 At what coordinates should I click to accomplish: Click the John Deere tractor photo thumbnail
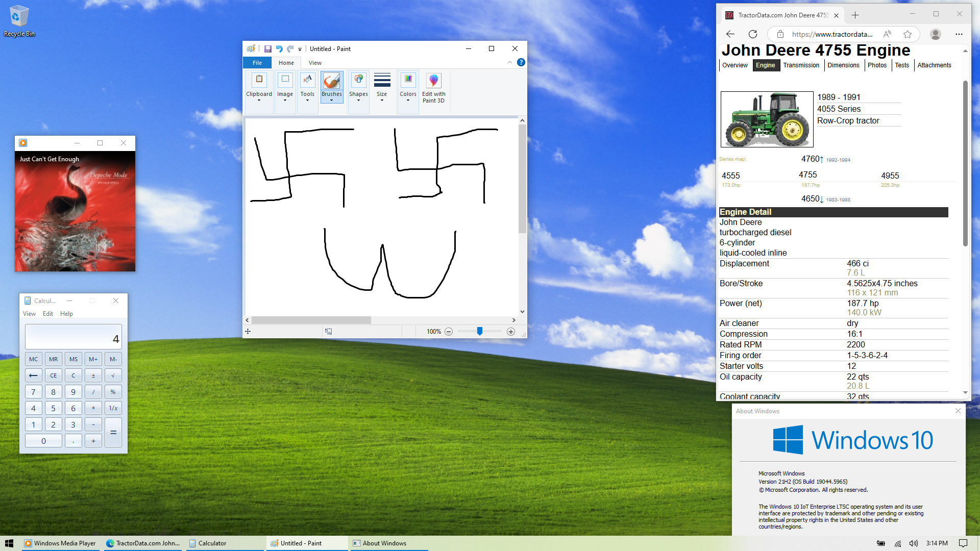click(x=767, y=119)
